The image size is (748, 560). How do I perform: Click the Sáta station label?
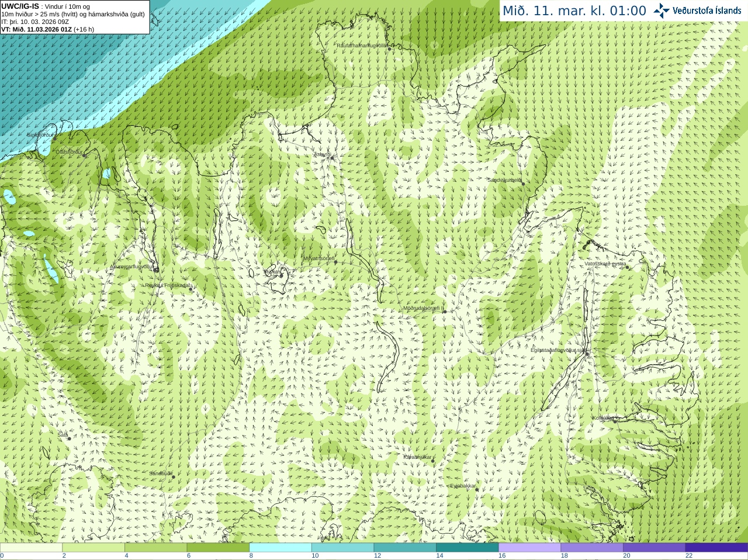point(63,435)
